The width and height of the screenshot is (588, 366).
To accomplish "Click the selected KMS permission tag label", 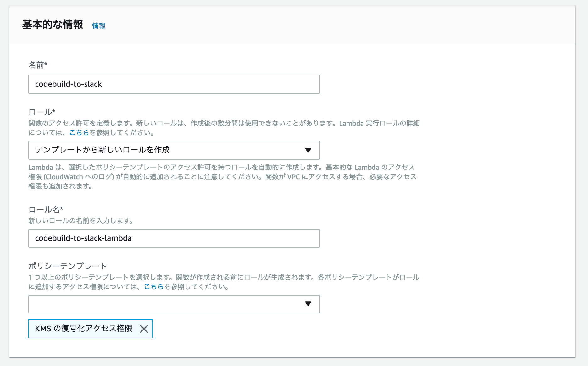I will coord(85,329).
